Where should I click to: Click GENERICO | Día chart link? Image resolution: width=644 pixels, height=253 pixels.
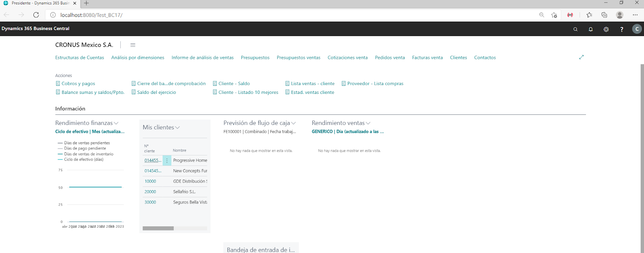[x=347, y=132]
